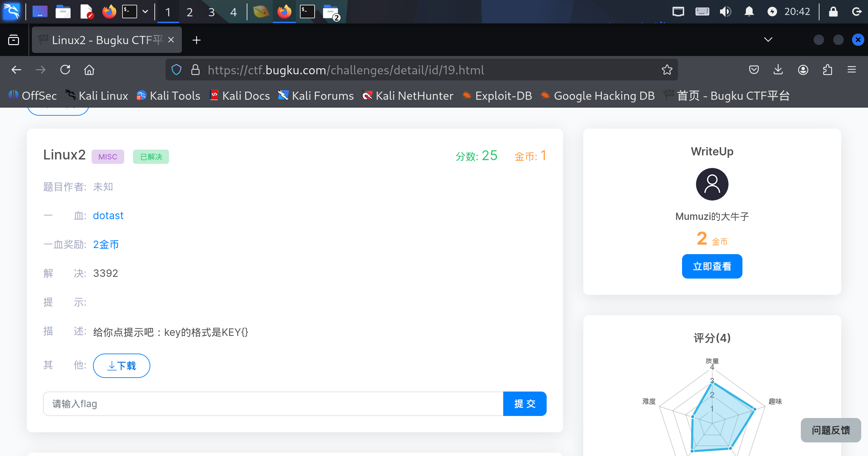Open the dotast first-blood user link
The image size is (868, 456).
[x=108, y=216]
